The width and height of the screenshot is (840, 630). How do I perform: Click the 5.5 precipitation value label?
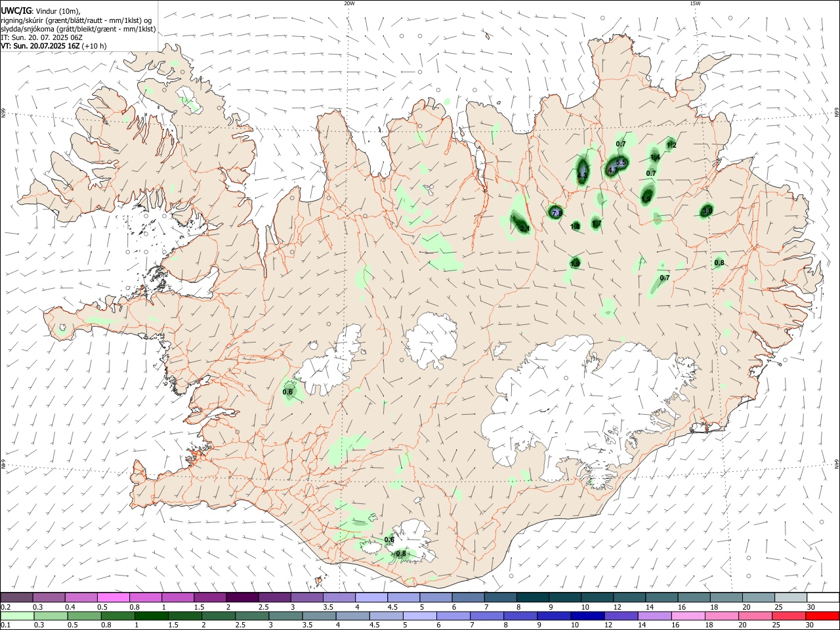click(x=621, y=162)
